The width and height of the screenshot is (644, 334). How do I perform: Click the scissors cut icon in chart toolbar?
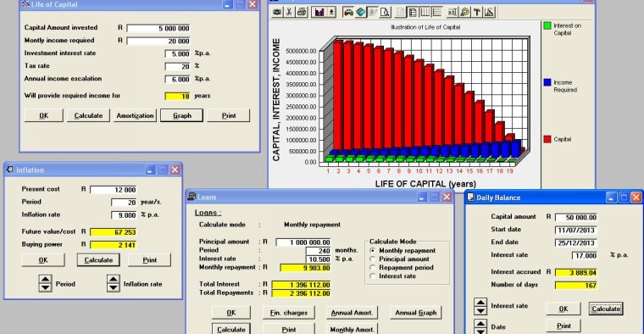coord(289,12)
